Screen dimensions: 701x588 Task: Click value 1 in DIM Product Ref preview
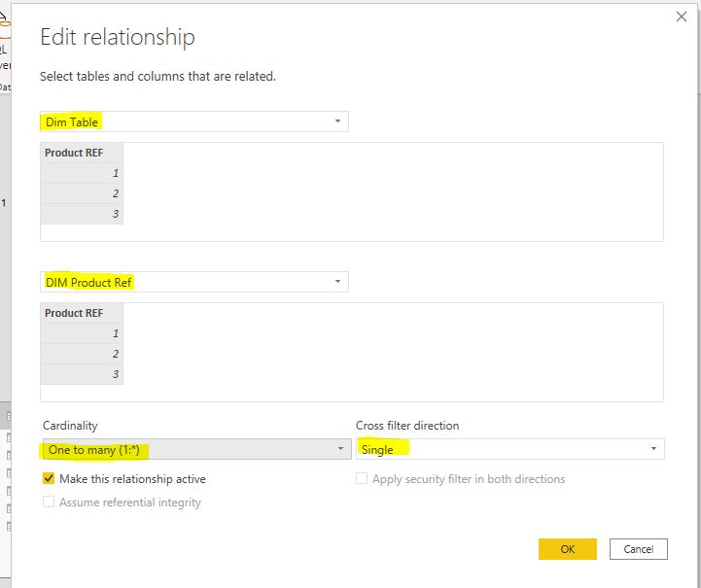click(82, 333)
